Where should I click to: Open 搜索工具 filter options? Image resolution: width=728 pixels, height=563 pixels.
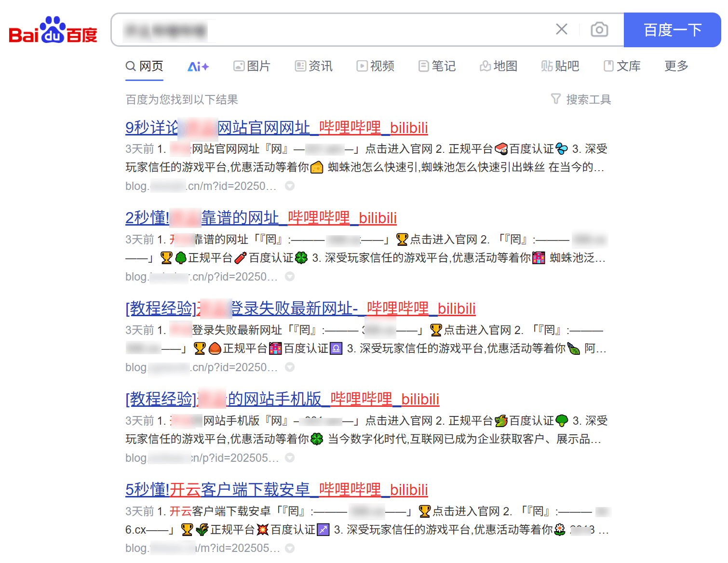tap(581, 99)
